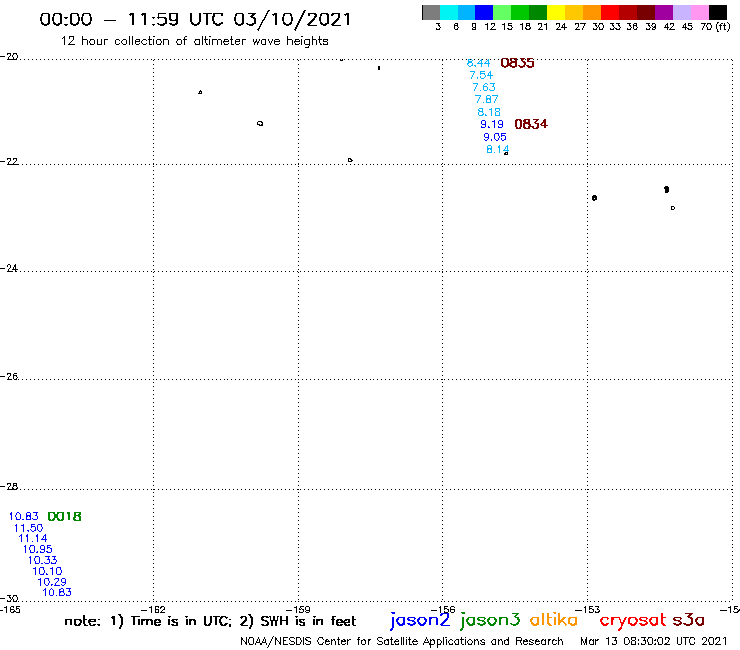The width and height of the screenshot is (740, 650).
Task: Click the timestamp Mar 13 08:30:02 UTC 2021
Action: click(x=654, y=642)
